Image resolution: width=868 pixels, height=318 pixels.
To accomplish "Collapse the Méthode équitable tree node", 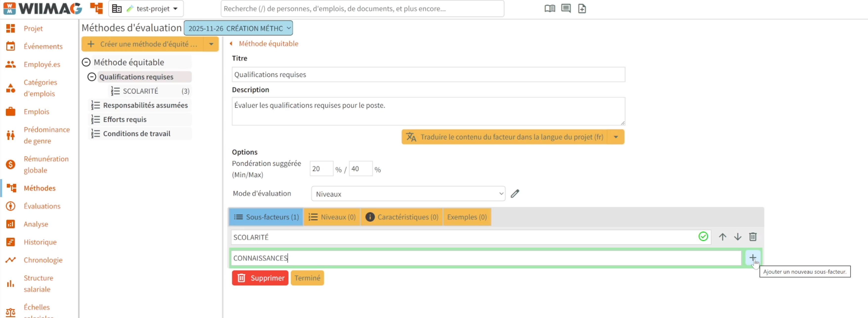I will pos(86,62).
